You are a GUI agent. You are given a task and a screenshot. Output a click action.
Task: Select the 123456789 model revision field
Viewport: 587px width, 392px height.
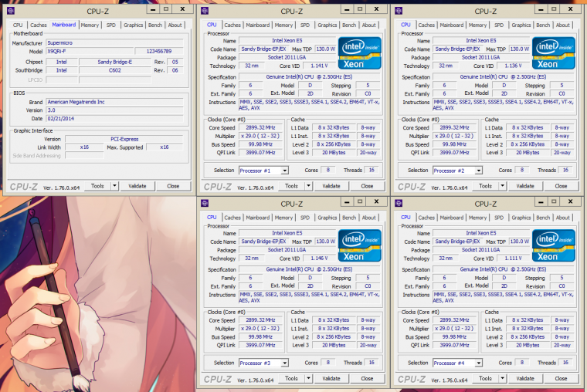click(x=159, y=51)
